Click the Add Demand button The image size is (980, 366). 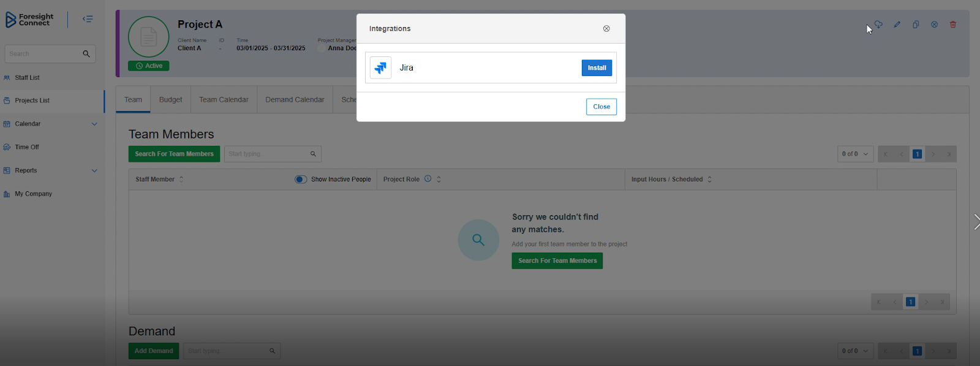tap(154, 351)
